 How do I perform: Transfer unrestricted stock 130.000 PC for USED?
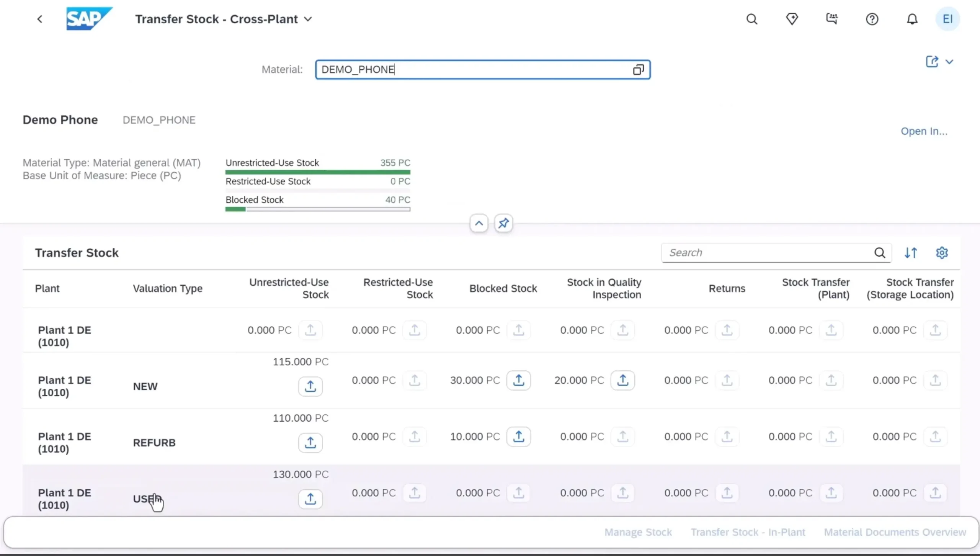[x=310, y=499]
